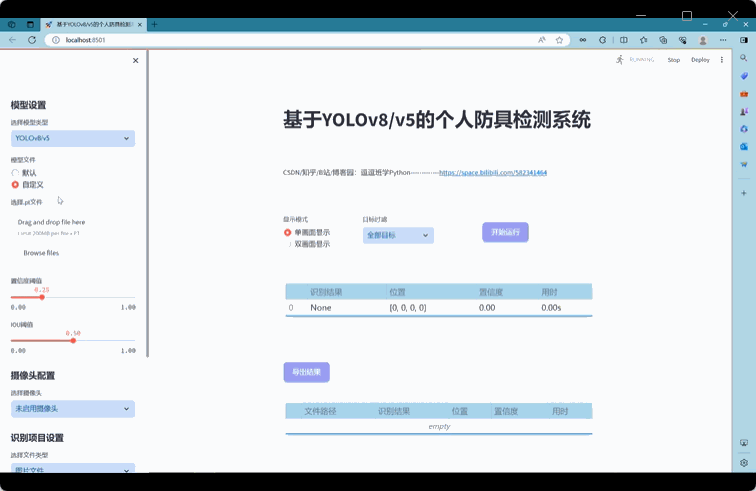The image size is (756, 491).
Task: Open 图片文件 file type dropdown
Action: [73, 468]
